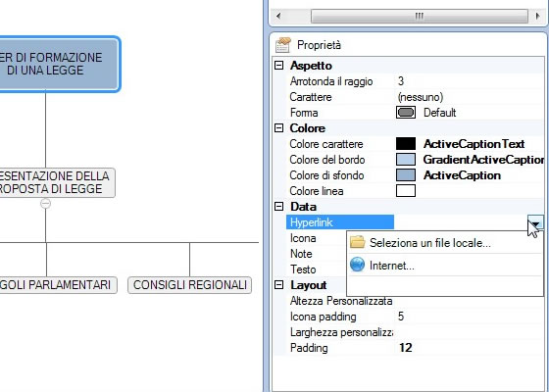
Task: Click the empty Colore linea swatch
Action: 406,191
